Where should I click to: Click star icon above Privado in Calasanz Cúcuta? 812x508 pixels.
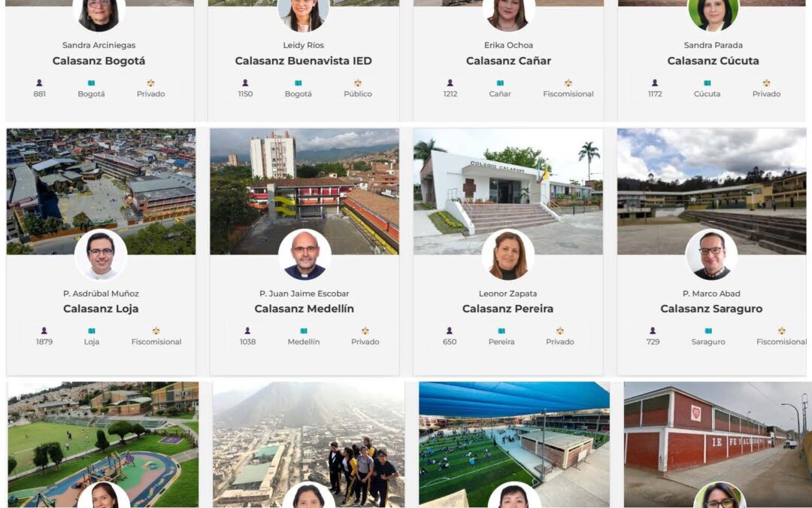coord(766,83)
